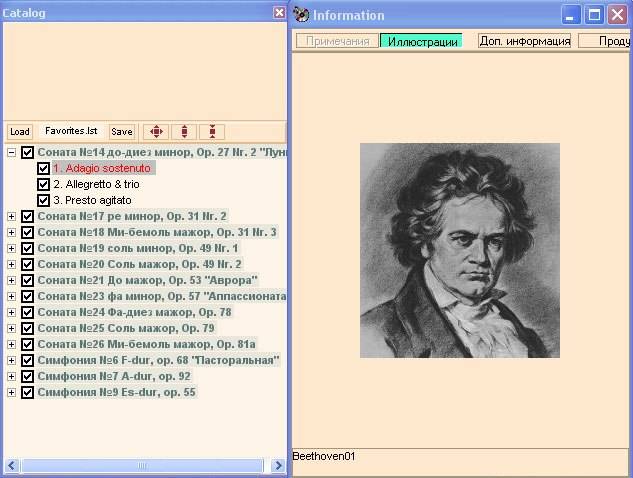Expand the Соната №24 tree node
633x478 pixels.
[x=11, y=312]
